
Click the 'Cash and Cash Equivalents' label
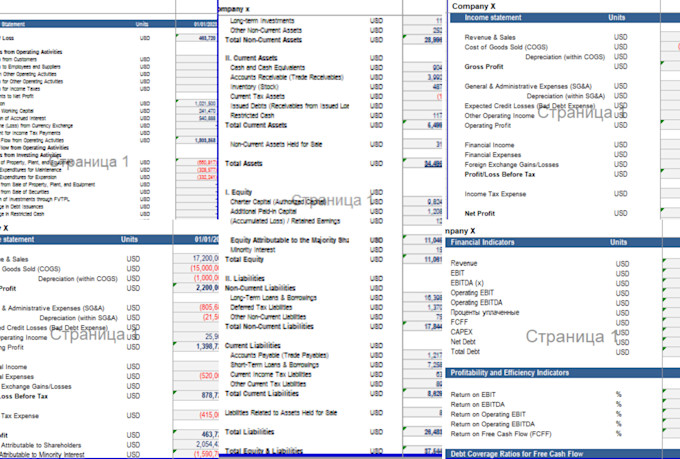pos(267,68)
